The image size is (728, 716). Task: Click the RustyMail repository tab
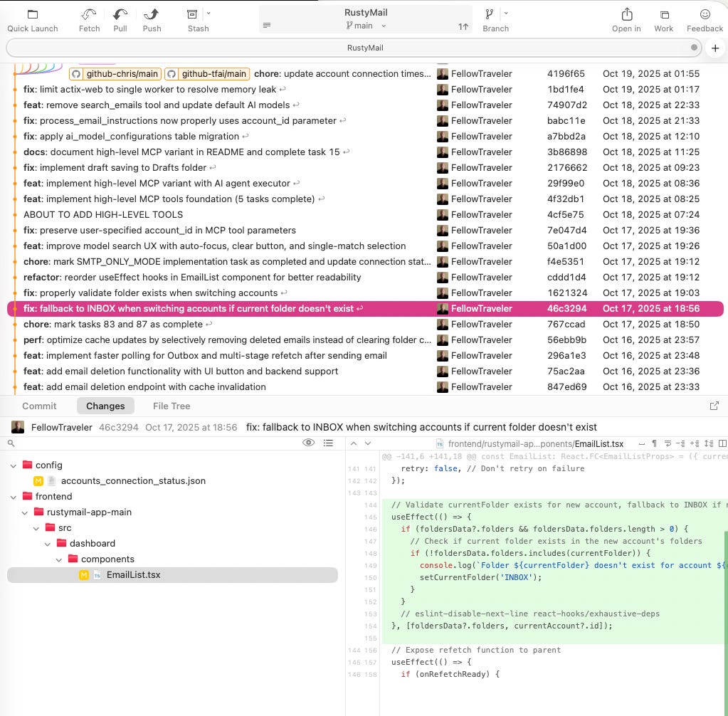[x=354, y=48]
